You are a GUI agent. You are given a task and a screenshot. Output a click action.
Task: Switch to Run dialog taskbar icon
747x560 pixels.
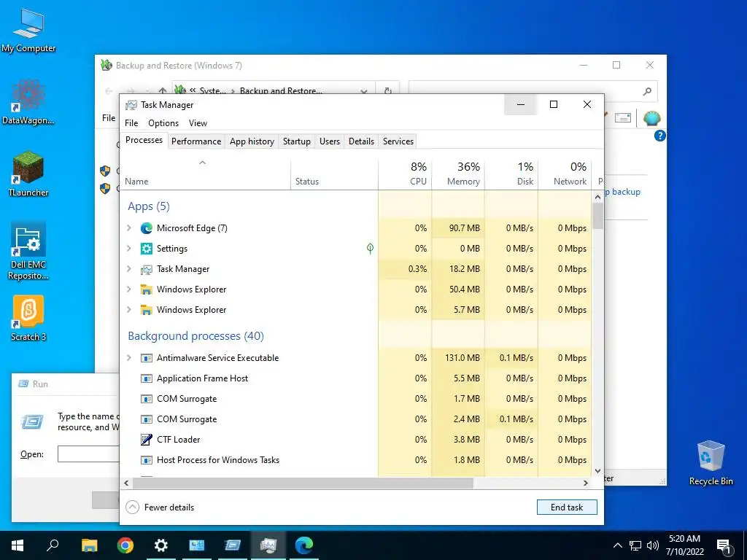[x=233, y=545]
